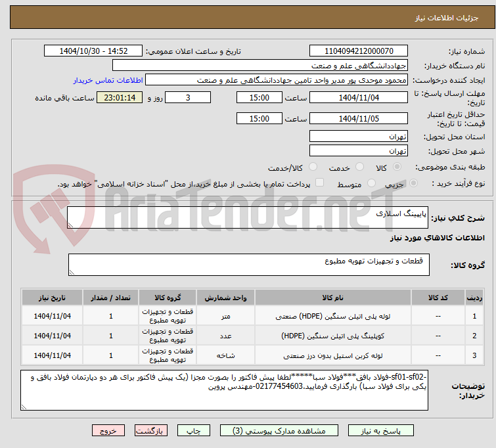
Task: Click the buyer notes text area
Action: (224, 390)
